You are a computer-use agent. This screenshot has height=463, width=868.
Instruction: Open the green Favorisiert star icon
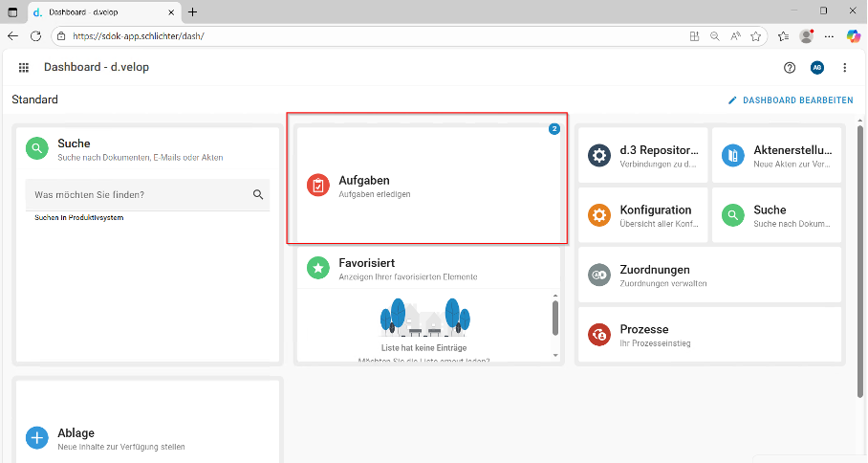pyautogui.click(x=318, y=268)
